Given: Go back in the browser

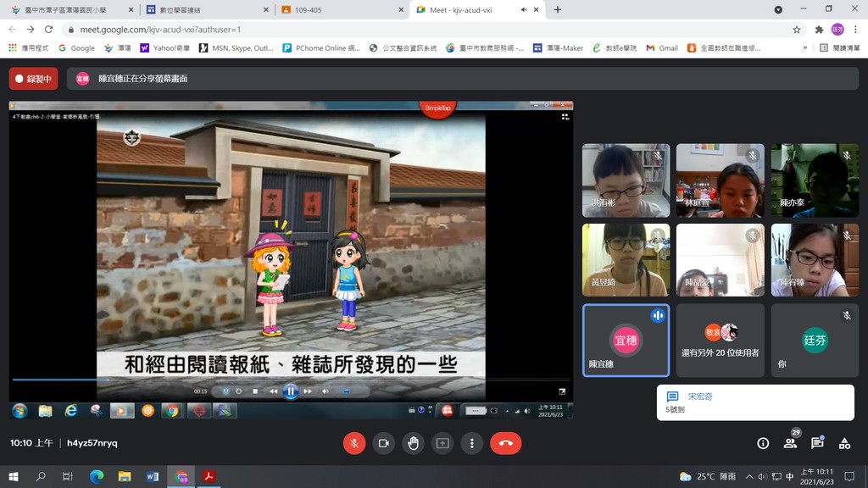Looking at the screenshot, I should [13, 30].
